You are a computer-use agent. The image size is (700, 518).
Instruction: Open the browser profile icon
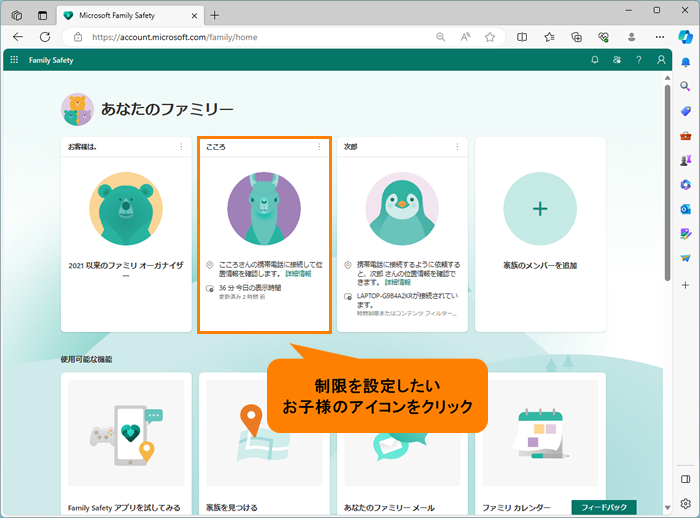click(631, 37)
